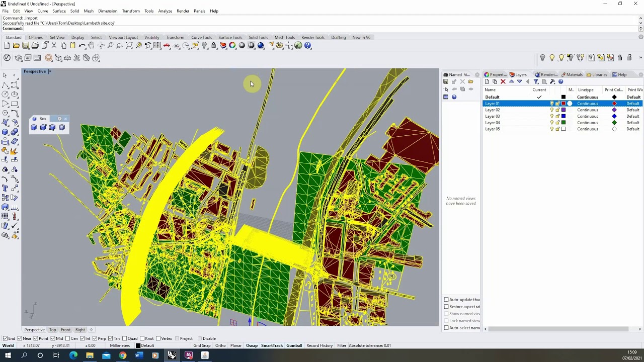Switch to the Curve Tools toolbar tab
The image size is (644, 362).
tap(201, 37)
